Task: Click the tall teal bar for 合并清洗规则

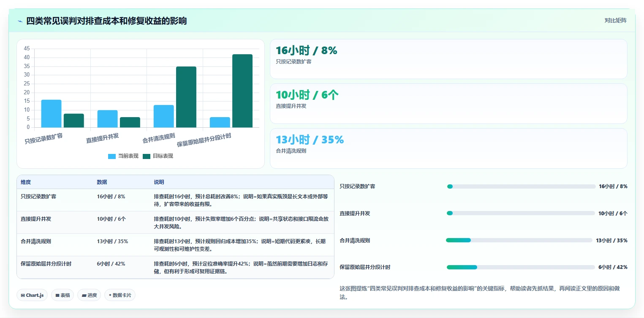Action: click(186, 97)
